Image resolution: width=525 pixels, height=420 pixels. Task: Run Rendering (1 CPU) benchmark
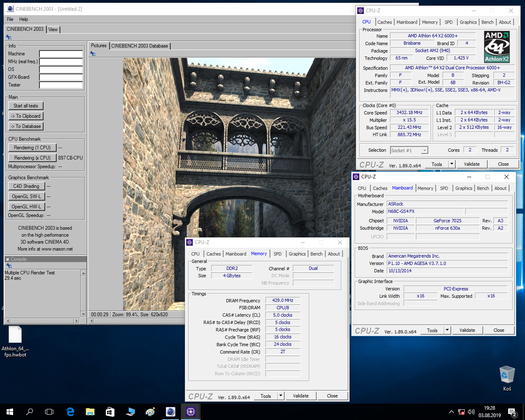[x=32, y=148]
